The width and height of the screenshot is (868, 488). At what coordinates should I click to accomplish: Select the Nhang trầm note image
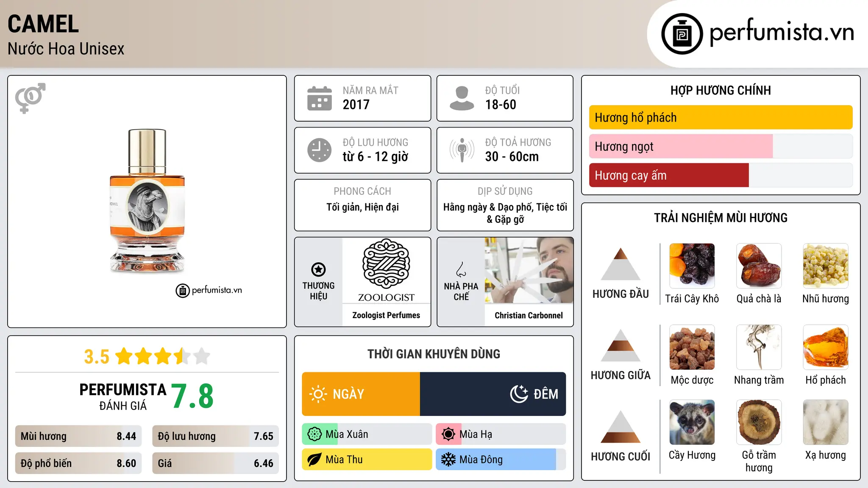(x=759, y=347)
